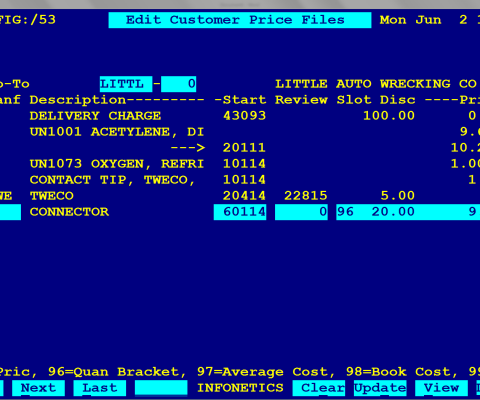Click the Disc column header

click(x=398, y=100)
